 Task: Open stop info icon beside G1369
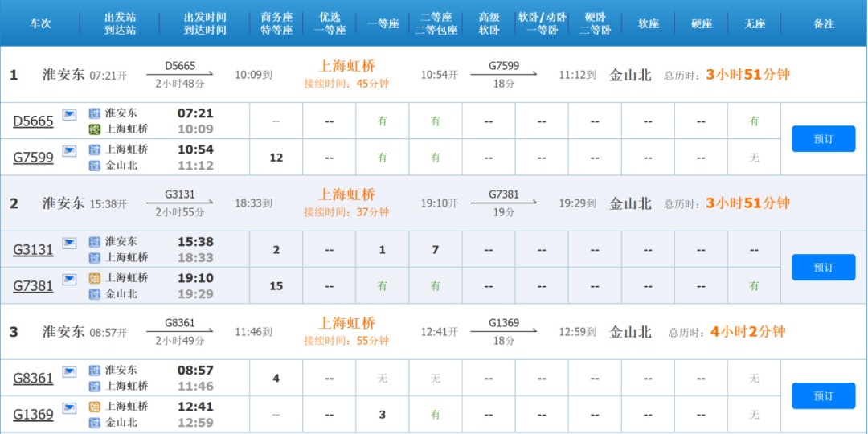(69, 407)
